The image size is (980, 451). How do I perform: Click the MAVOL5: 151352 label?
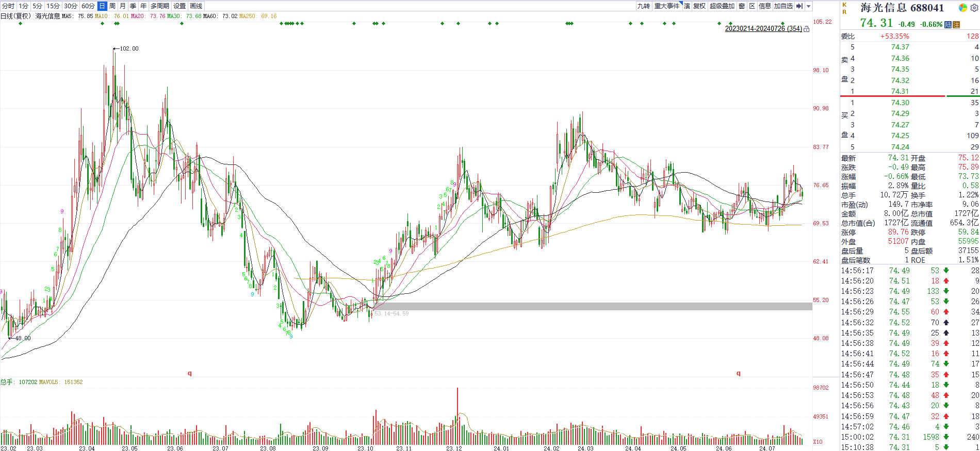pyautogui.click(x=61, y=382)
